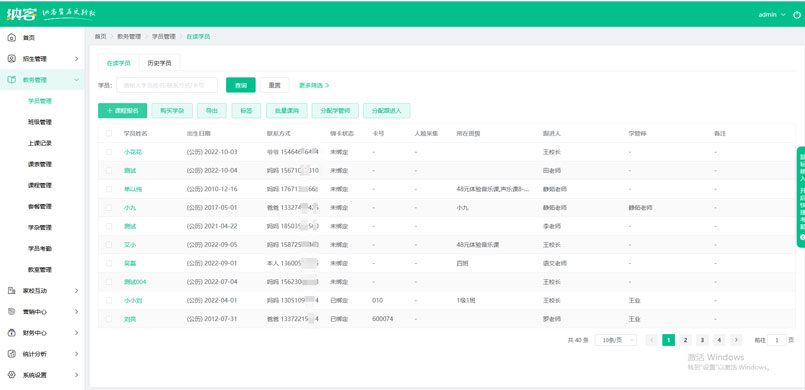
Task: Click the power logout icon at top right
Action: tap(797, 14)
